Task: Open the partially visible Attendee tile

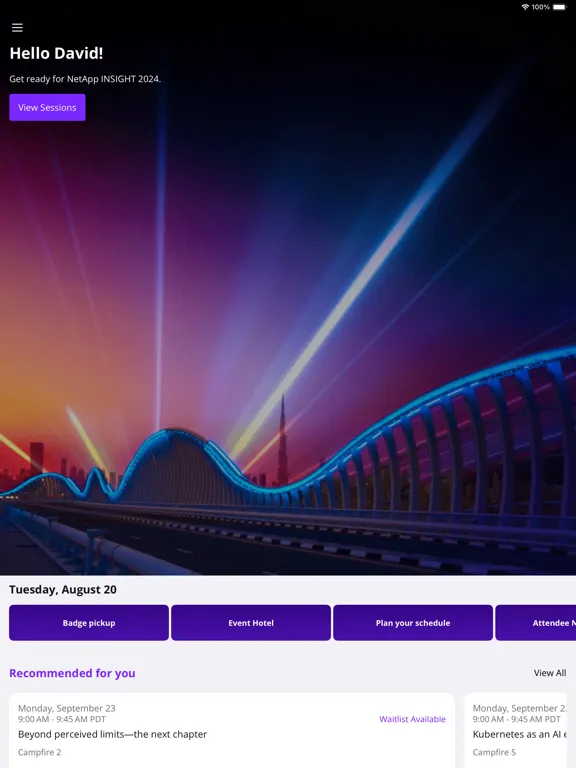Action: click(536, 623)
